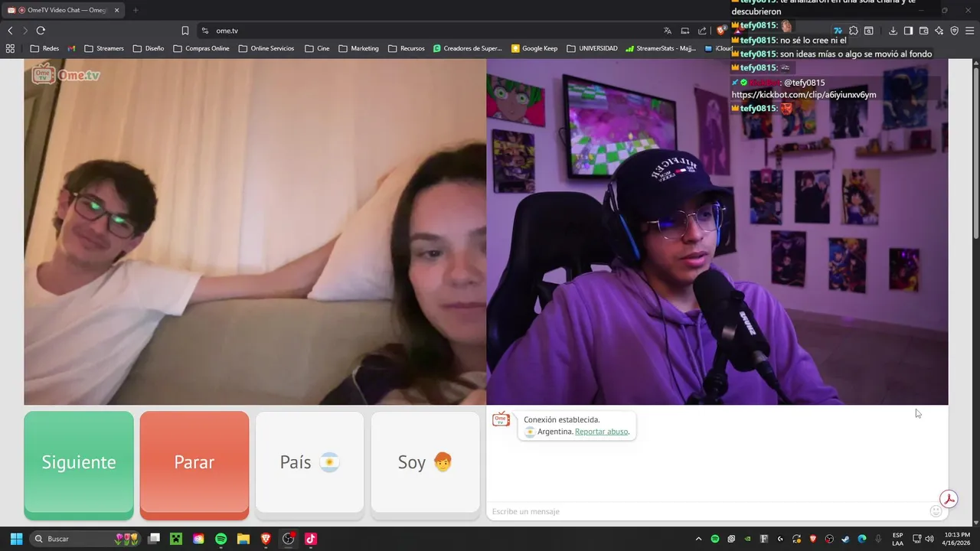
Task: Open Brave Shields lion icon
Action: tap(721, 31)
